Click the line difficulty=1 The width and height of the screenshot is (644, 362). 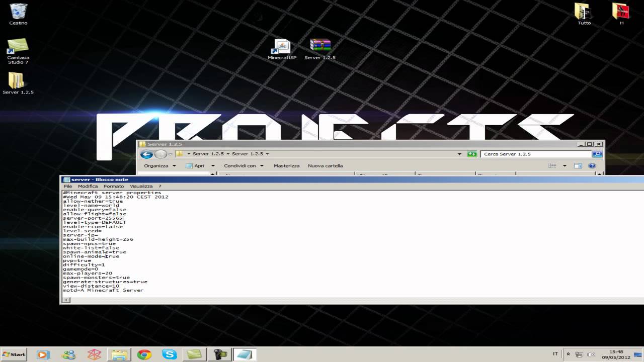coord(84,265)
